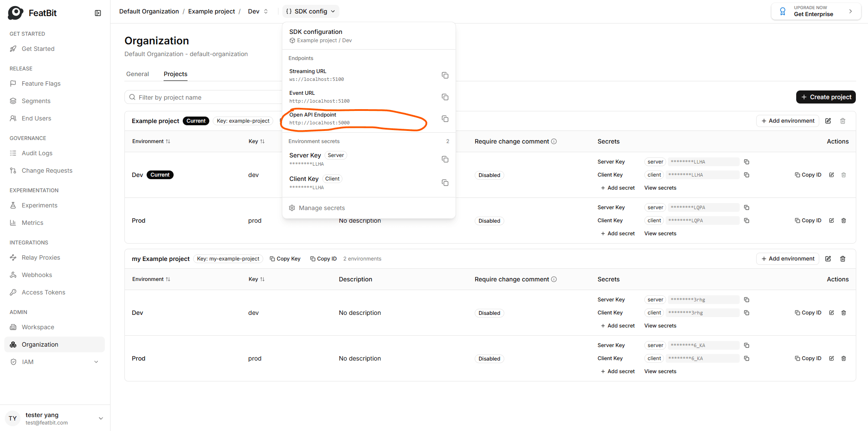This screenshot has width=868, height=431.
Task: Select the Projects tab
Action: point(175,74)
